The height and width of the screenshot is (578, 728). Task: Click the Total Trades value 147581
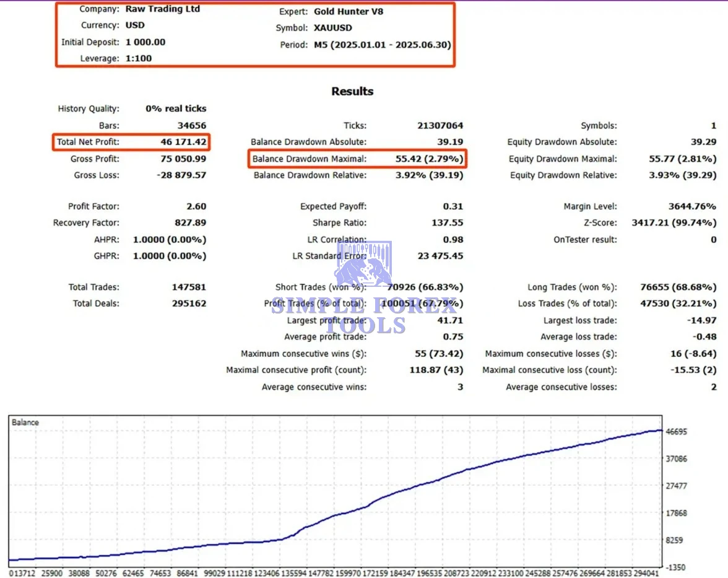pyautogui.click(x=189, y=287)
